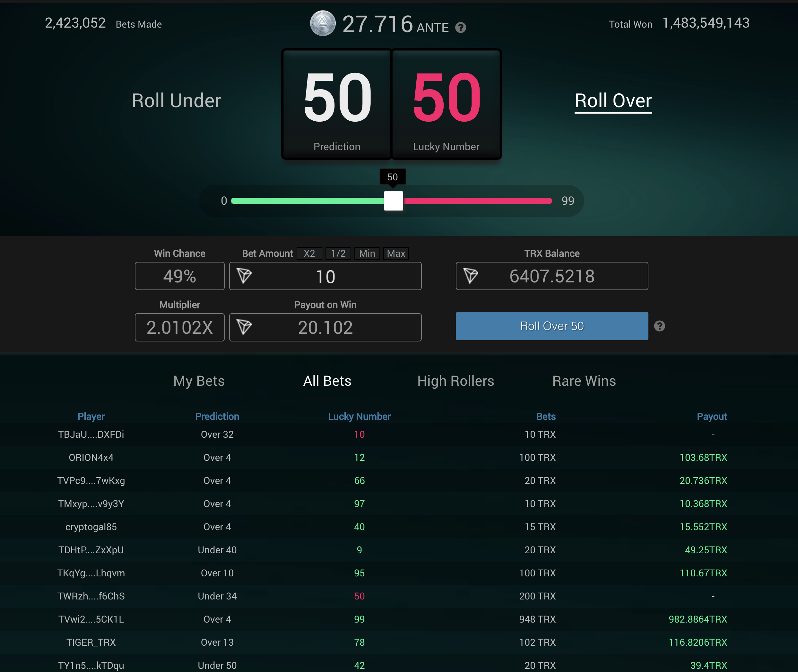The height and width of the screenshot is (672, 798).
Task: Set bet to Max amount
Action: 395,253
